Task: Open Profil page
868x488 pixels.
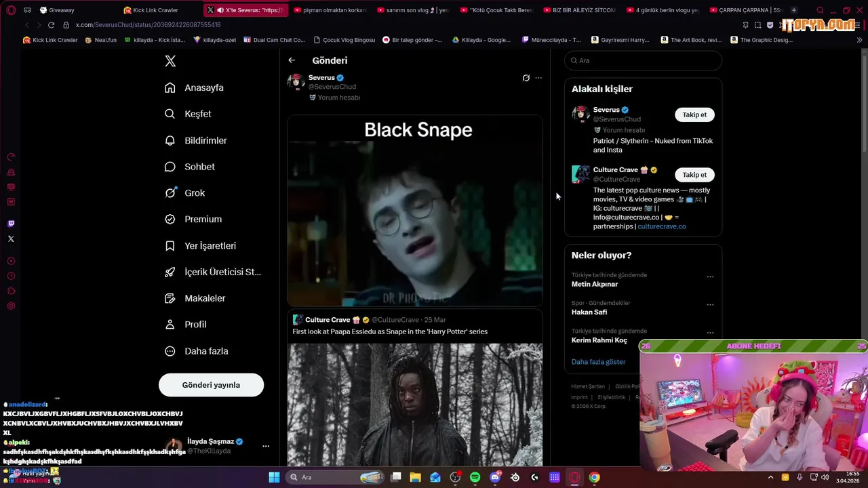Action: [185, 325]
